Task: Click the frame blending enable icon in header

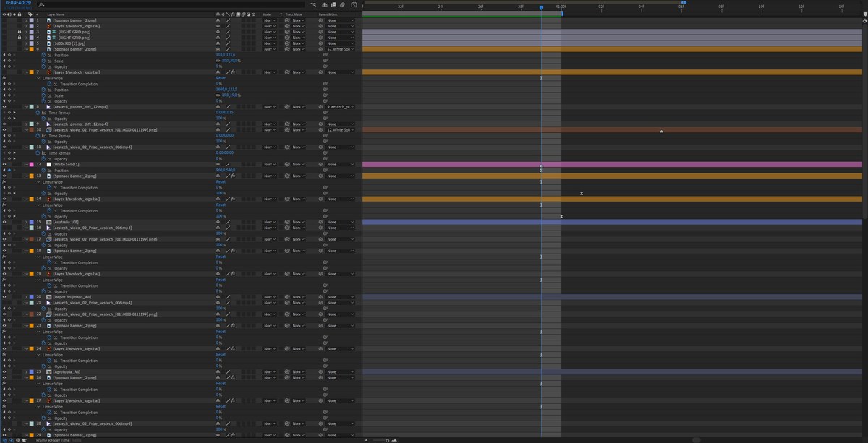Action: coord(333,4)
